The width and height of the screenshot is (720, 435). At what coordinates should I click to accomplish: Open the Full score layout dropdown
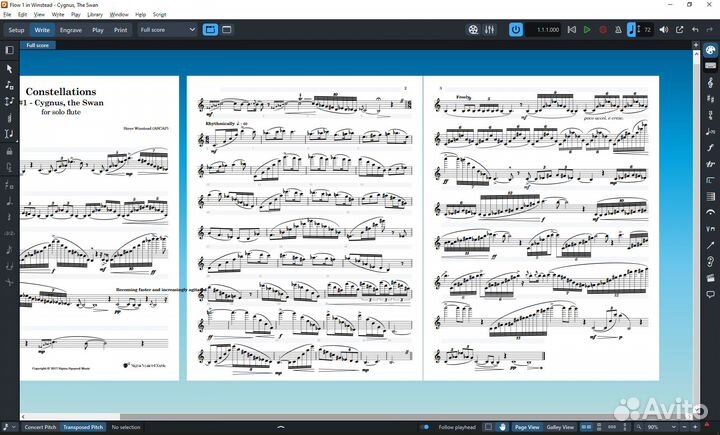coord(167,30)
